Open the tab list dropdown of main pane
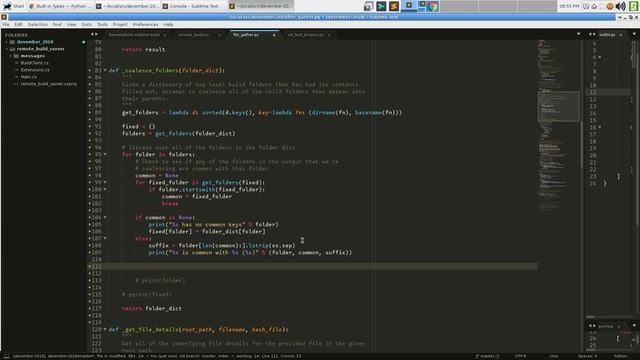This screenshot has height=360, width=640. [578, 34]
